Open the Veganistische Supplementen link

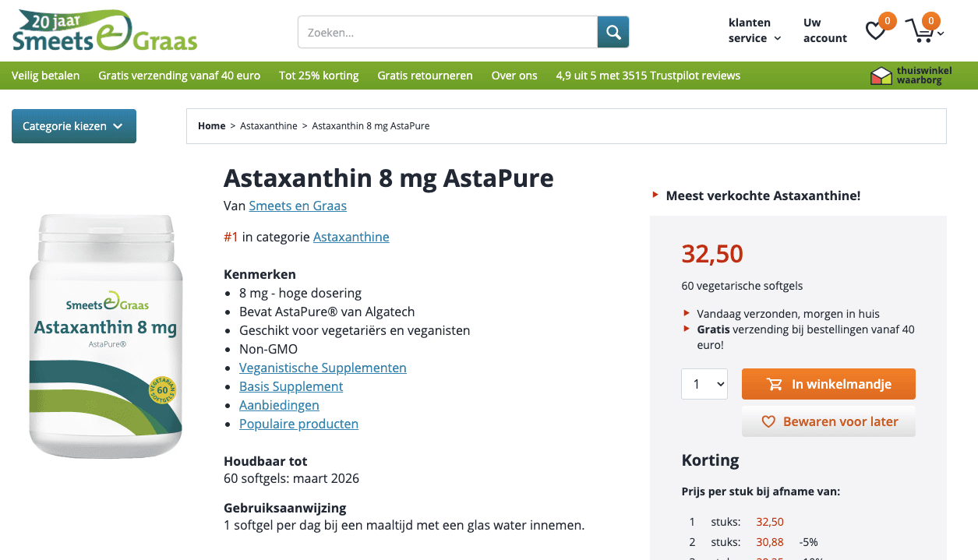coord(323,368)
